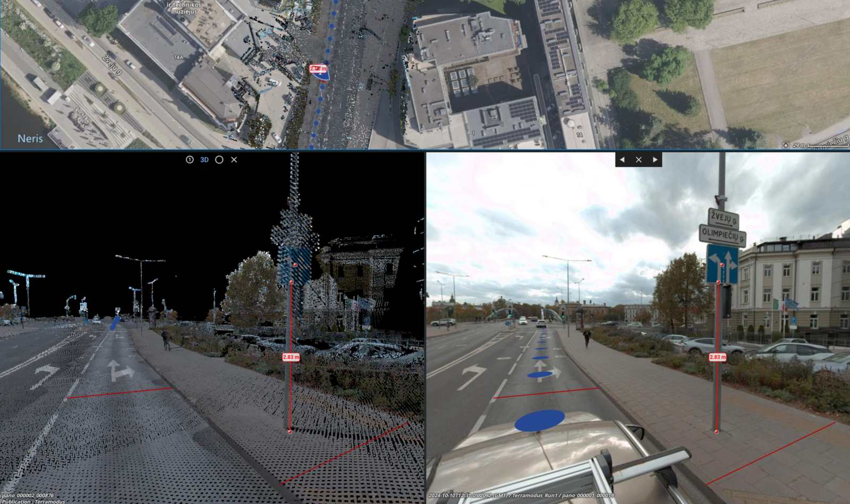Click the circled 1 icon in point cloud viewer
Screen dimensions: 850x504
(190, 160)
